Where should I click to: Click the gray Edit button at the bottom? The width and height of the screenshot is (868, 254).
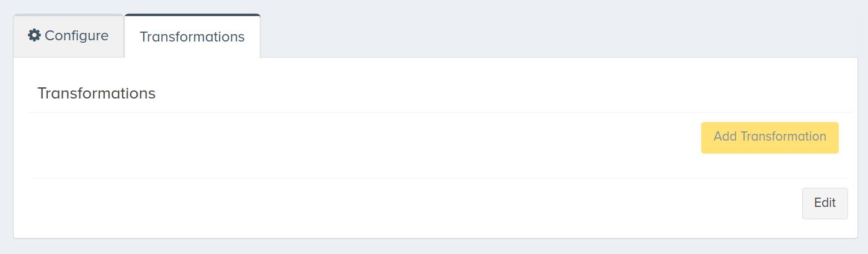click(x=825, y=203)
